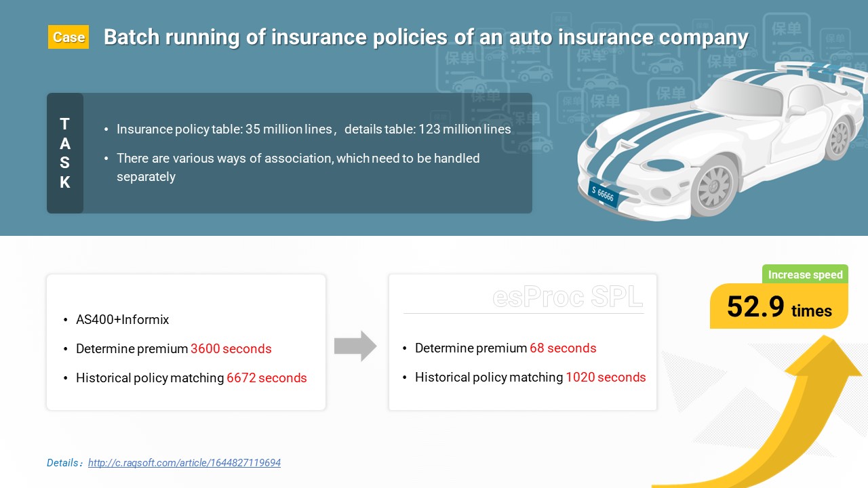The width and height of the screenshot is (868, 488).
Task: Click the esProc SPL watermark heading
Action: tap(567, 296)
